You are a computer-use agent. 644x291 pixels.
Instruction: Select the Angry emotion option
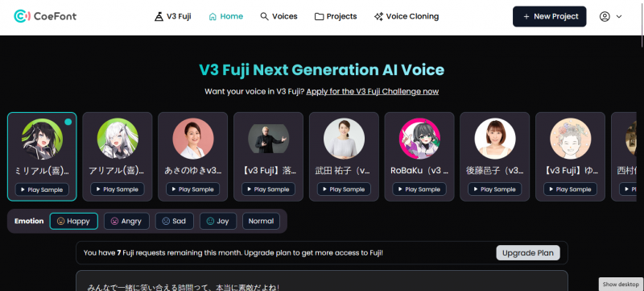(126, 221)
